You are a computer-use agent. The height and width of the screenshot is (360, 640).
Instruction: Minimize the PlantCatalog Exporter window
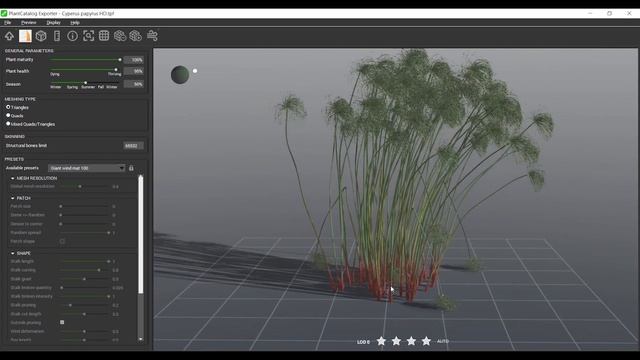point(590,13)
